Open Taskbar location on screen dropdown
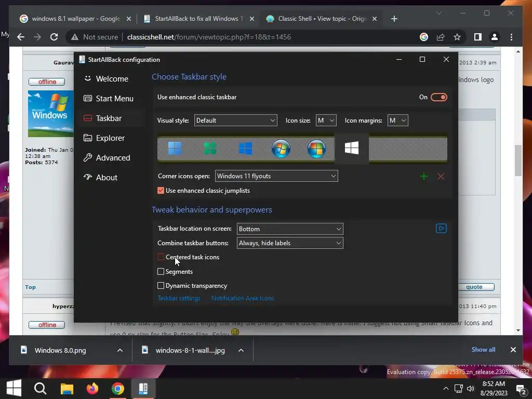Viewport: 532px width, 399px height. pos(290,229)
